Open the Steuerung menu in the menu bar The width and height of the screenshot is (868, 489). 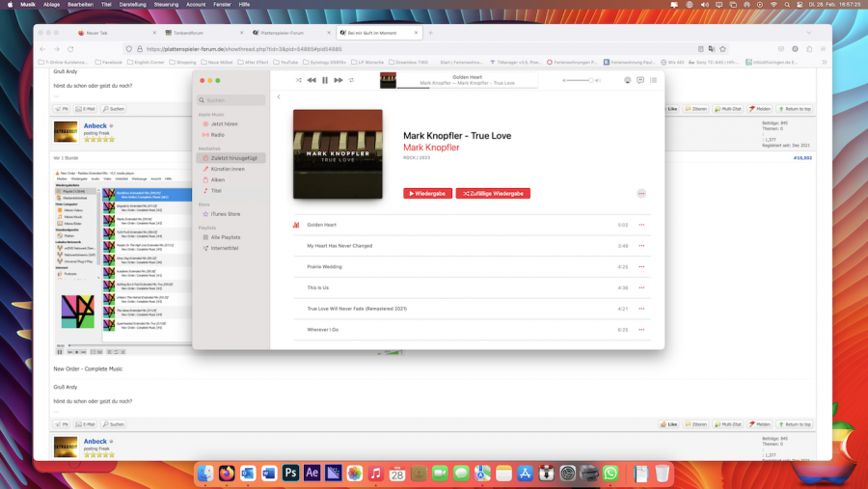166,4
